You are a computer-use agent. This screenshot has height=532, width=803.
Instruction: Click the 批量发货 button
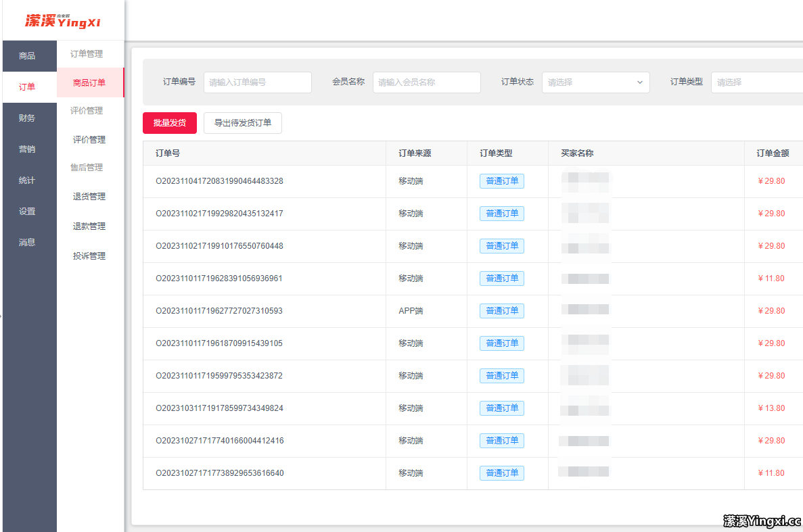coord(169,123)
